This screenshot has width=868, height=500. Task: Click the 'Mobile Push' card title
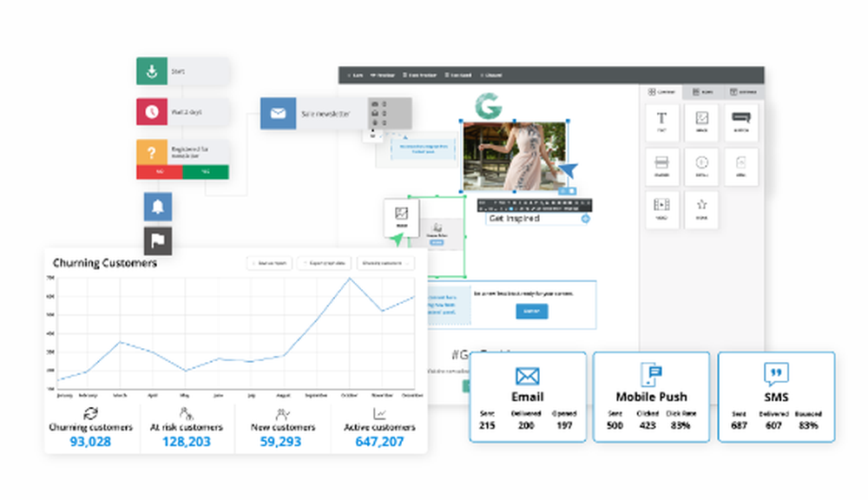tap(651, 397)
